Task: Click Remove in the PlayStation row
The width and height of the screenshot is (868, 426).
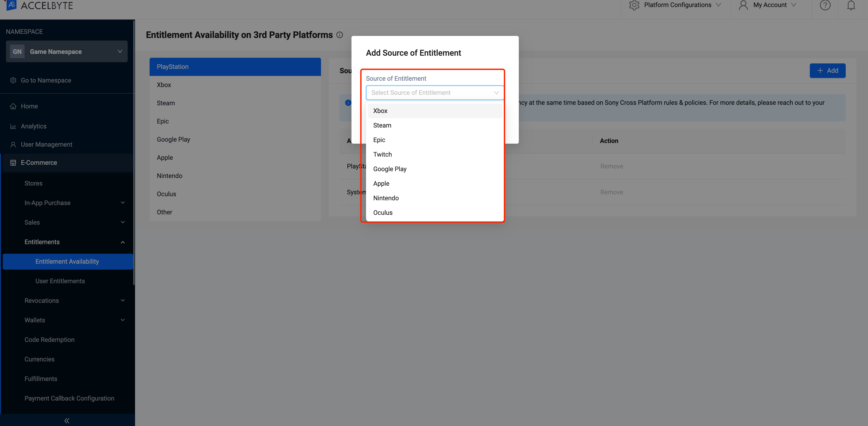Action: [612, 166]
